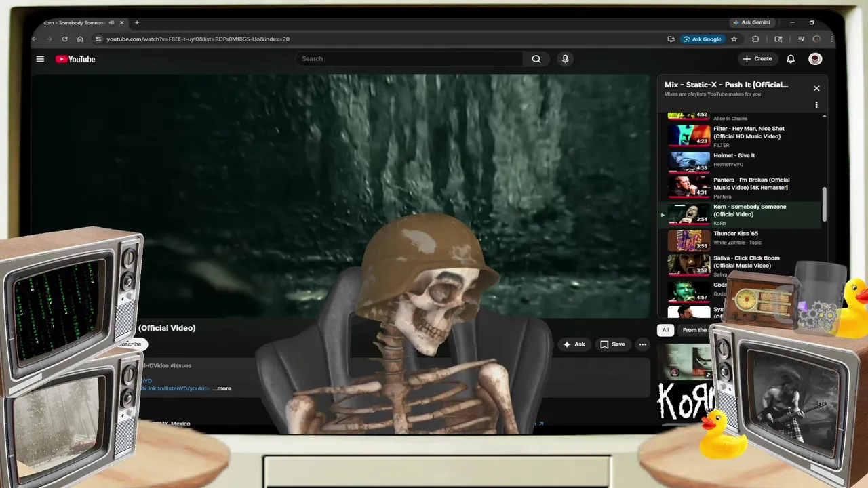Play Helmet - Give It from playlist

742,161
